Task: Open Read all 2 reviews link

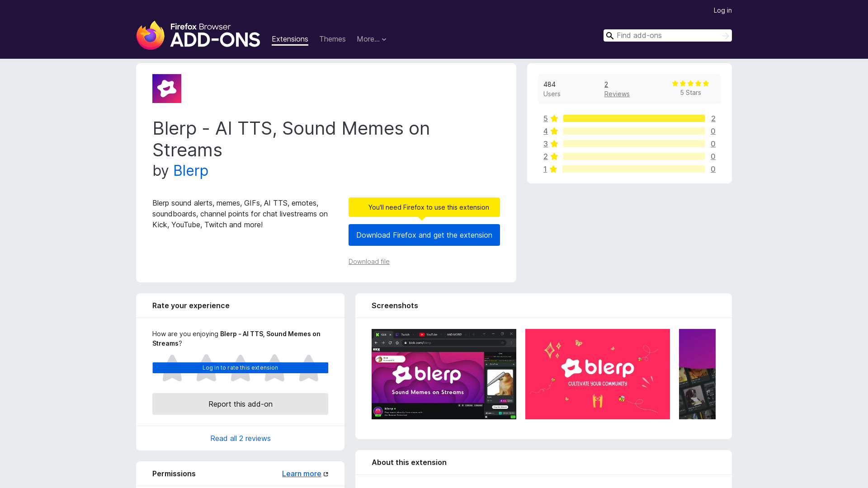Action: 240,438
